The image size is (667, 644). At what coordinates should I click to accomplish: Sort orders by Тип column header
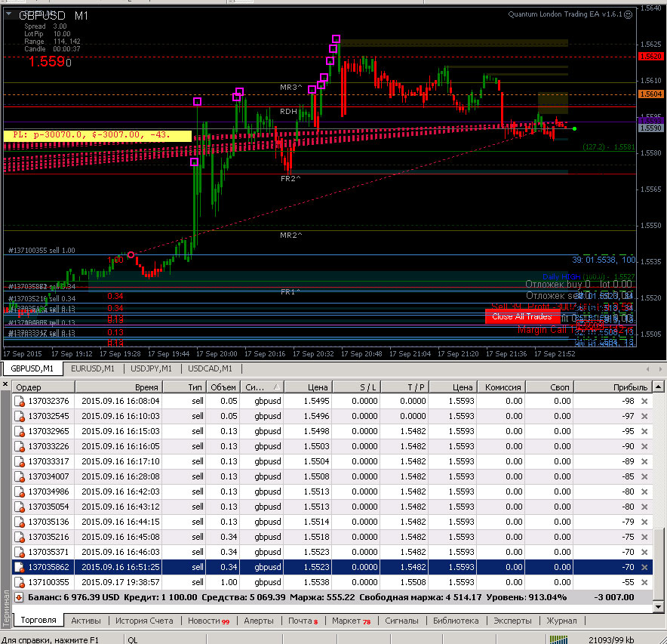[x=184, y=387]
